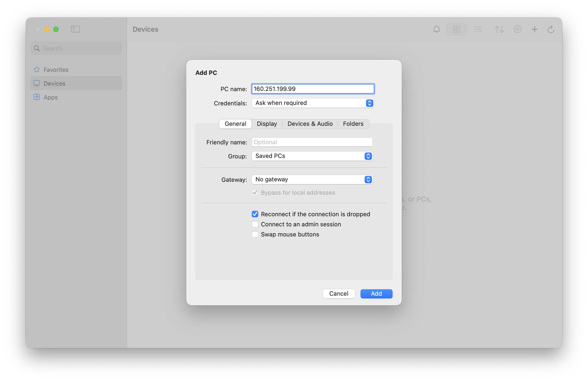
Task: Expand the Gateway dropdown
Action: pos(312,180)
